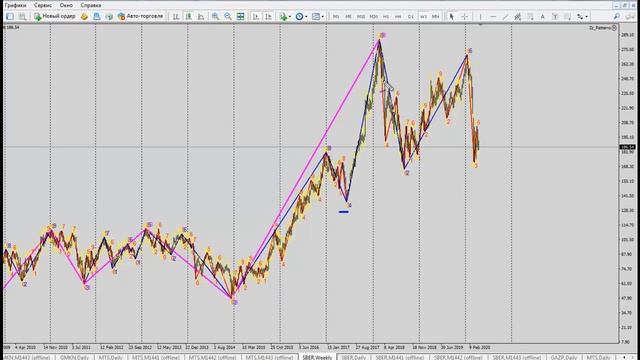Select the M1 timeframe
The height and width of the screenshot is (360, 640).
click(x=336, y=16)
